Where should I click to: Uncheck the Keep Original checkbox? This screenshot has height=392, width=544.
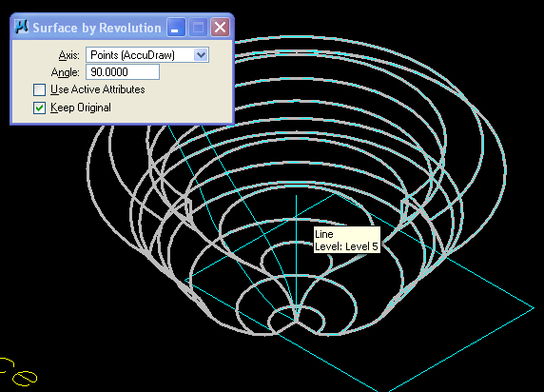point(39,108)
